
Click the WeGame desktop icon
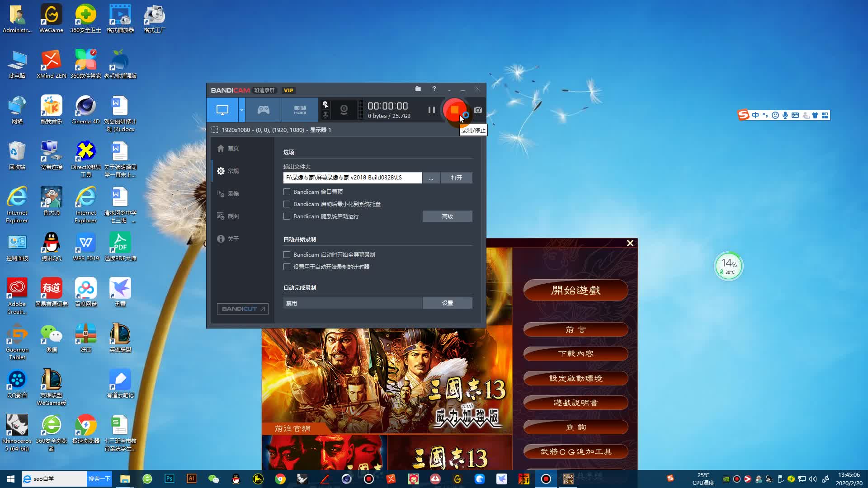click(51, 19)
